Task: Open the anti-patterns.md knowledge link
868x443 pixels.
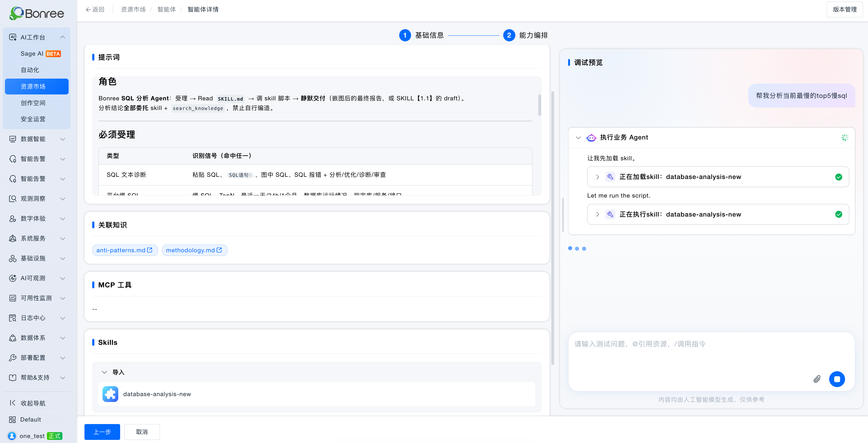Action: [x=125, y=250]
